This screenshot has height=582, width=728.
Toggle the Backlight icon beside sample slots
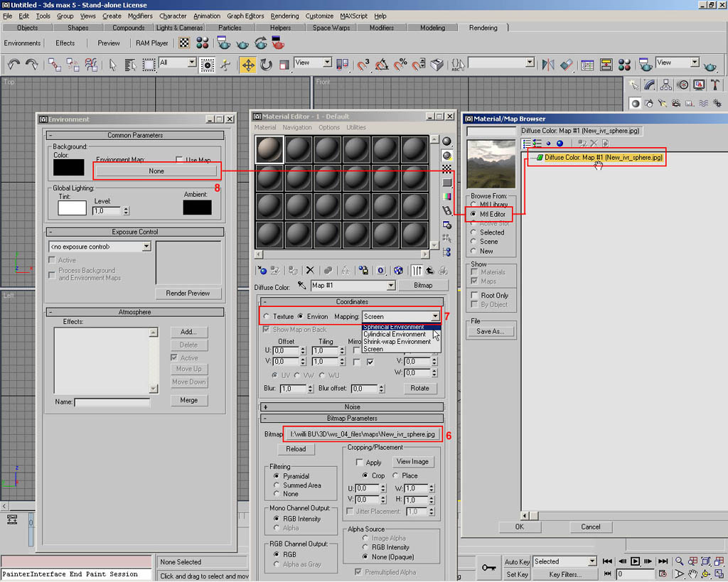[446, 156]
